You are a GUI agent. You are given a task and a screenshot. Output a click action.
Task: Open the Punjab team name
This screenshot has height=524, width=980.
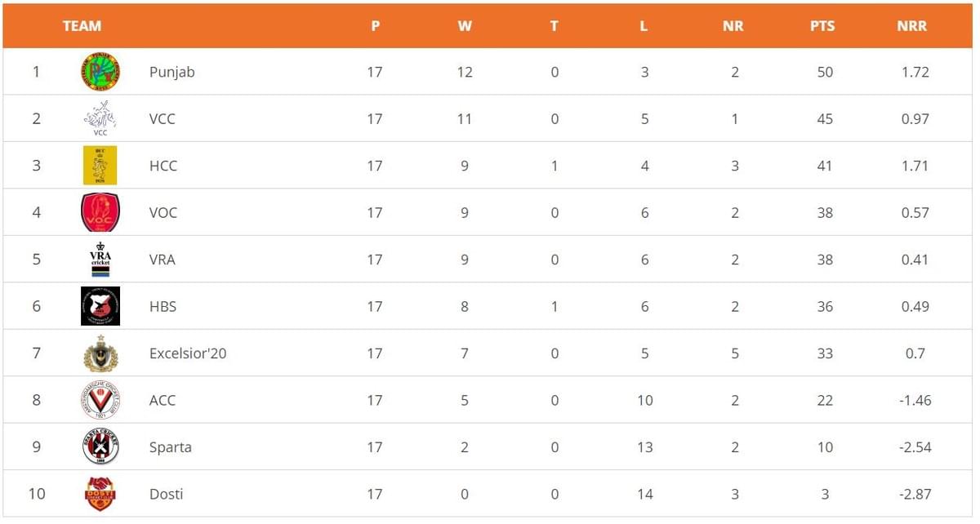click(172, 72)
